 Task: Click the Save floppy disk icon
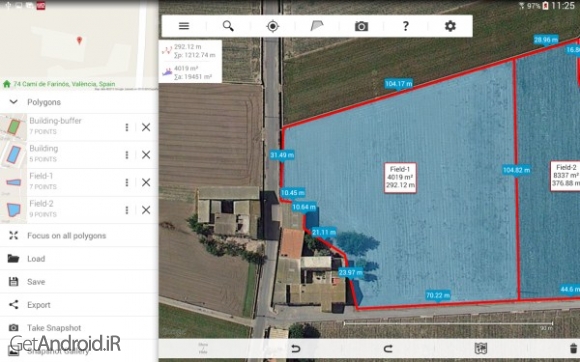14,282
